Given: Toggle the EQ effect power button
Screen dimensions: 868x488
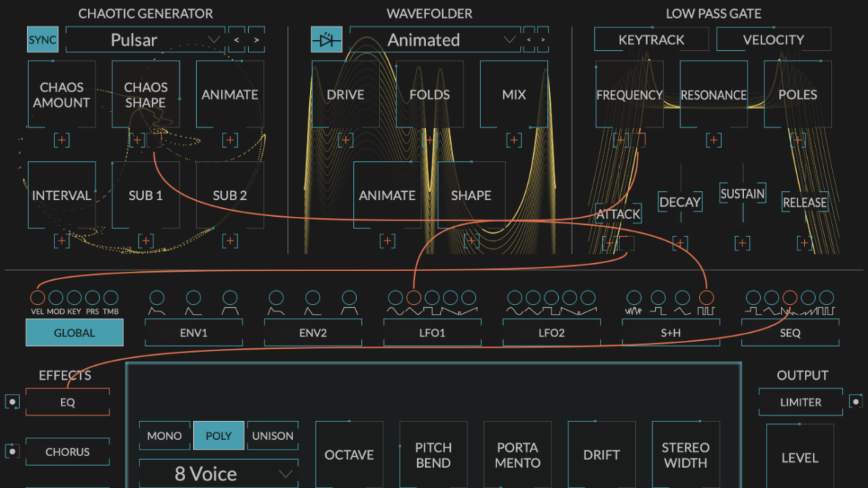Looking at the screenshot, I should (x=12, y=402).
